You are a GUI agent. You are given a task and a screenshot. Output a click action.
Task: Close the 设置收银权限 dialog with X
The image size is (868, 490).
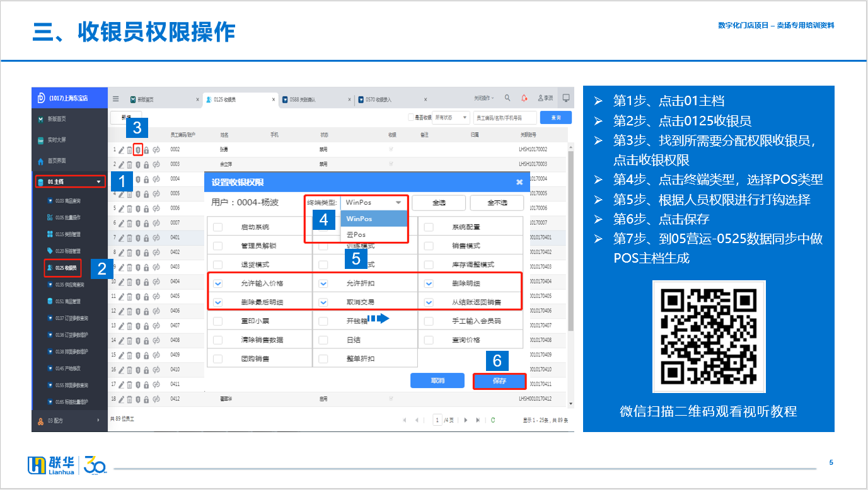(519, 182)
